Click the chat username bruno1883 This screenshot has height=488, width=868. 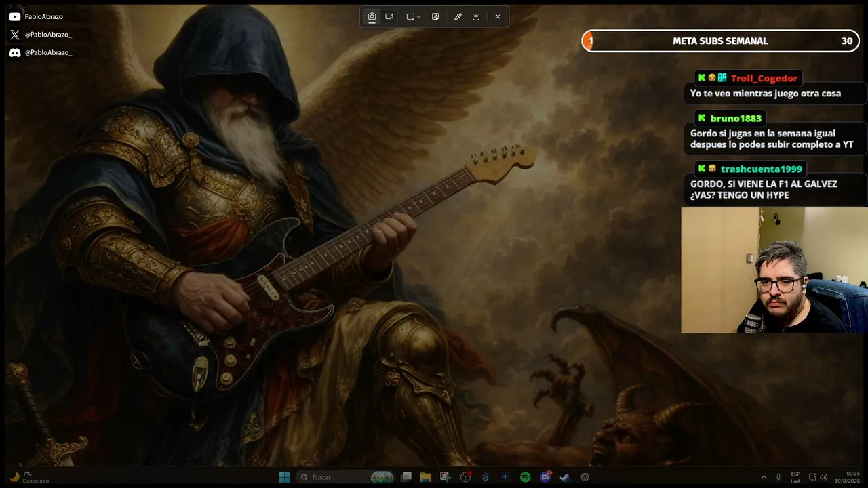click(736, 118)
